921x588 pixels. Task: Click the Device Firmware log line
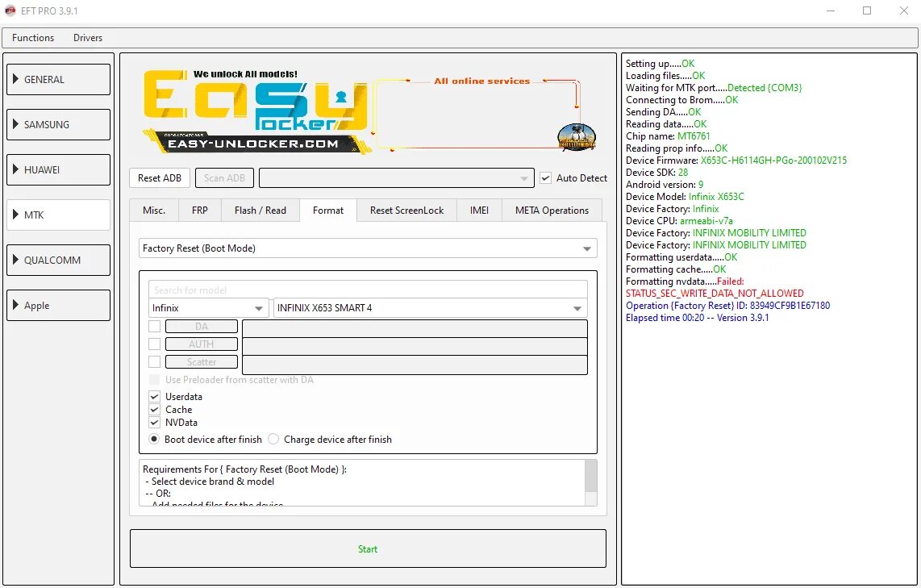point(736,161)
